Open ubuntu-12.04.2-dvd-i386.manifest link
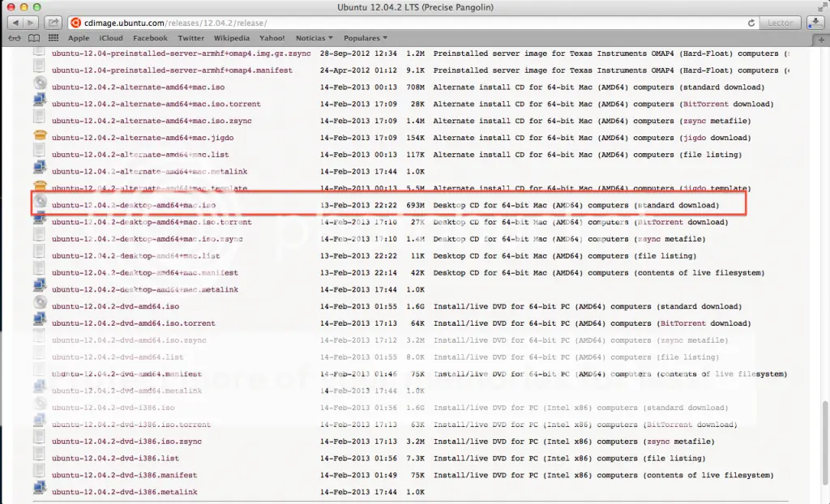 coord(124,476)
